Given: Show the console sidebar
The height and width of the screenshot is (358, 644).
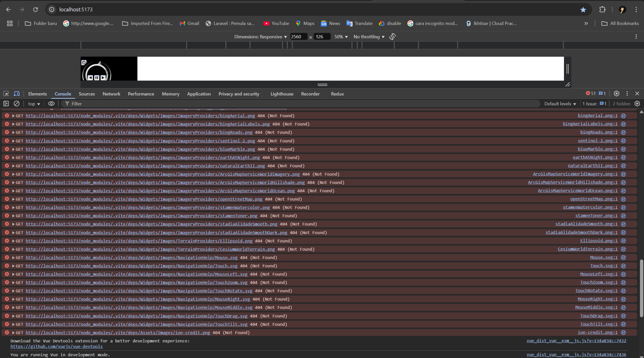Looking at the screenshot, I should click(6, 103).
